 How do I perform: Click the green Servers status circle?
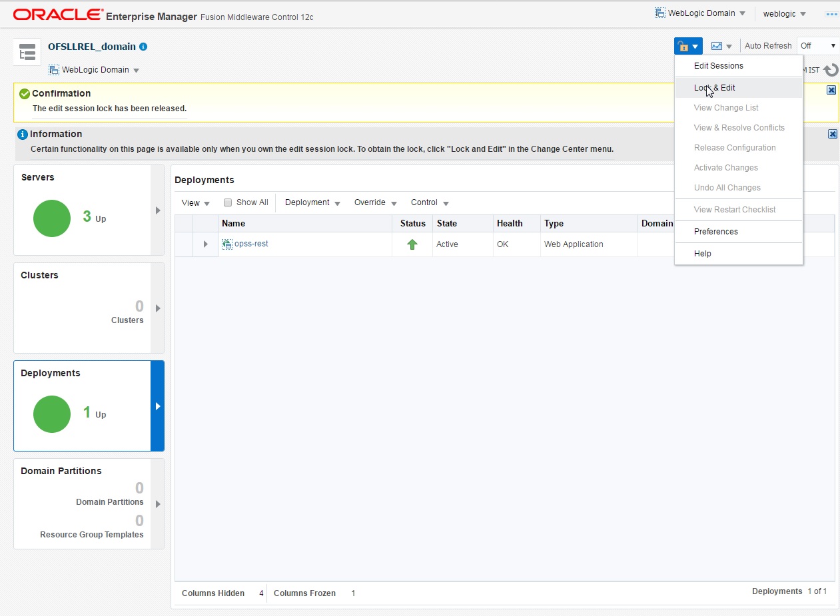point(52,218)
